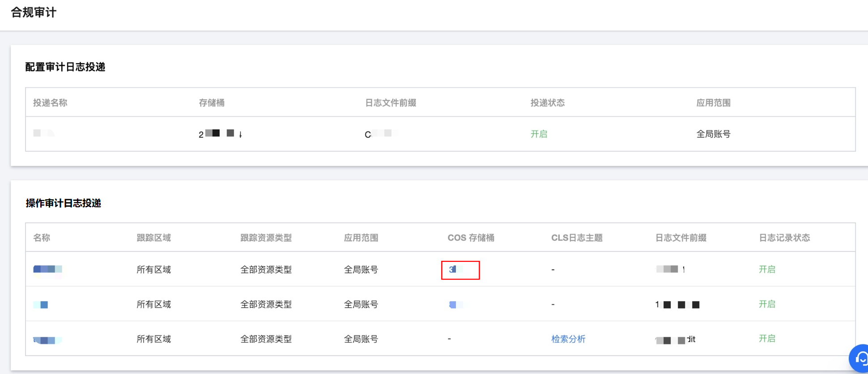Screen dimensions: 868x374
Task: Click the 跟踪资源类型 column header
Action: tap(266, 238)
